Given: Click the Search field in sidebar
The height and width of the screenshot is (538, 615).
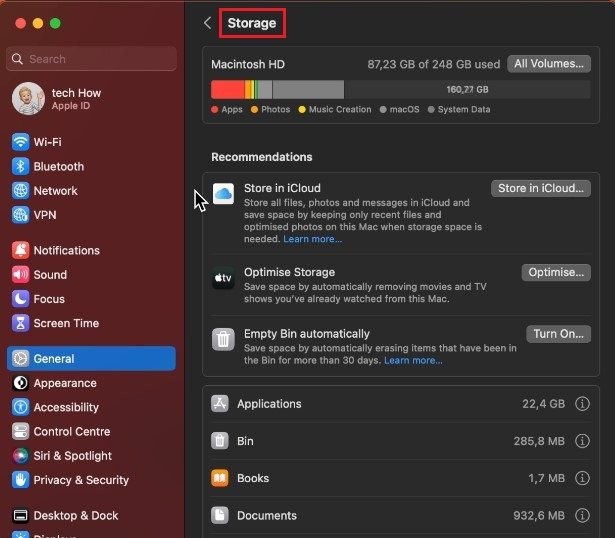Looking at the screenshot, I should 92,59.
